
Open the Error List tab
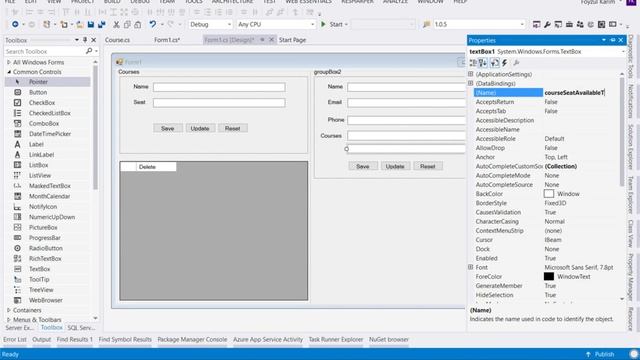click(15, 340)
